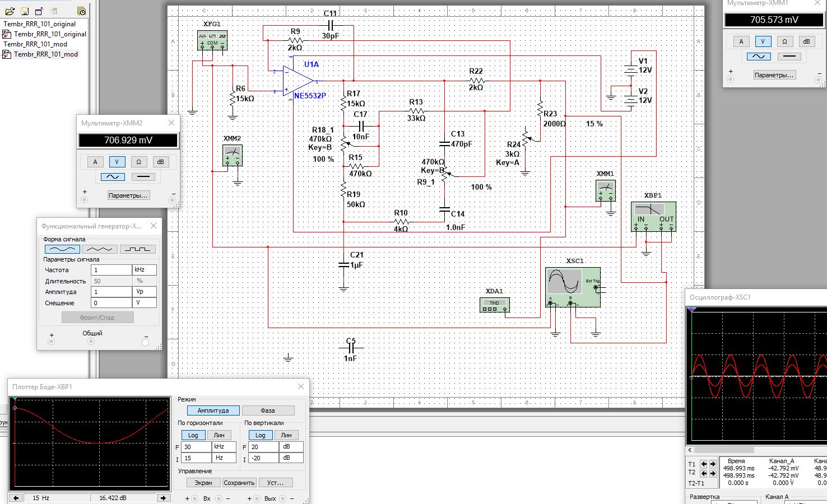This screenshot has width=827, height=504.
Task: Select capacitor C11 30pF
Action: tap(330, 25)
